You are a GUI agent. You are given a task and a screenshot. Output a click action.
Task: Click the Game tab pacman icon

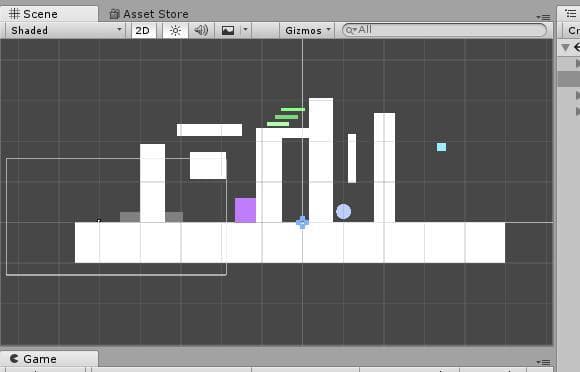coord(14,358)
